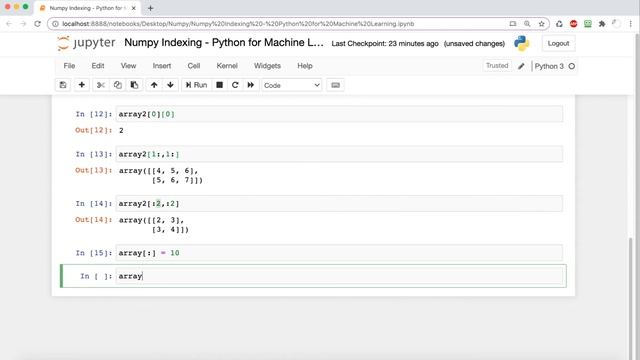
Task: Click the (unsaved changes) status text
Action: (x=474, y=44)
